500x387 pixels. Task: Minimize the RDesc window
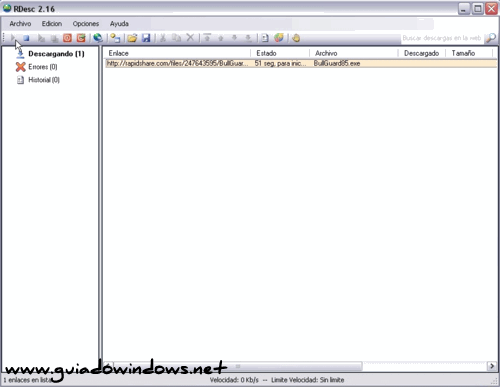pyautogui.click(x=464, y=8)
